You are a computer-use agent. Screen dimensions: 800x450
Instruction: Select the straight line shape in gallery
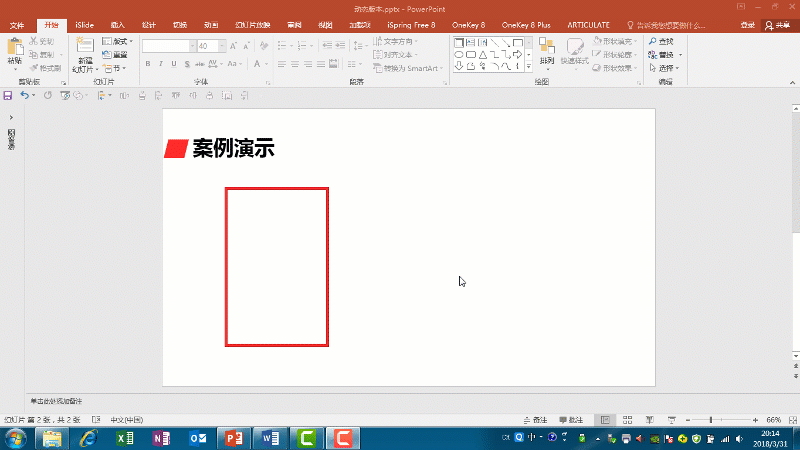coord(494,43)
